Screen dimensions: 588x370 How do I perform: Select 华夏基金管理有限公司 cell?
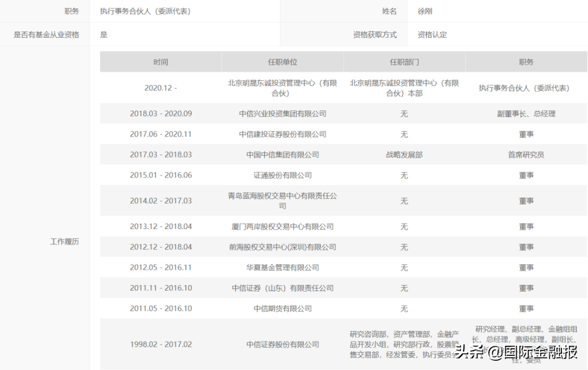(x=283, y=268)
